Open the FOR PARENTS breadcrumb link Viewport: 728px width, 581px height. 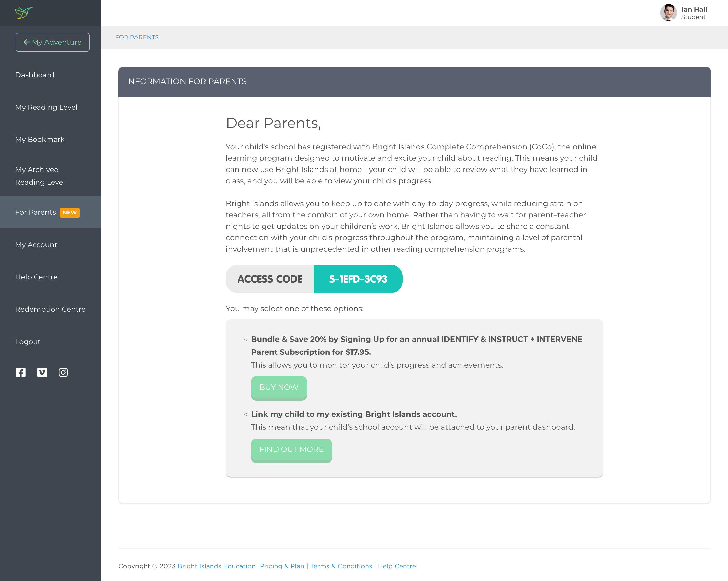click(x=137, y=37)
